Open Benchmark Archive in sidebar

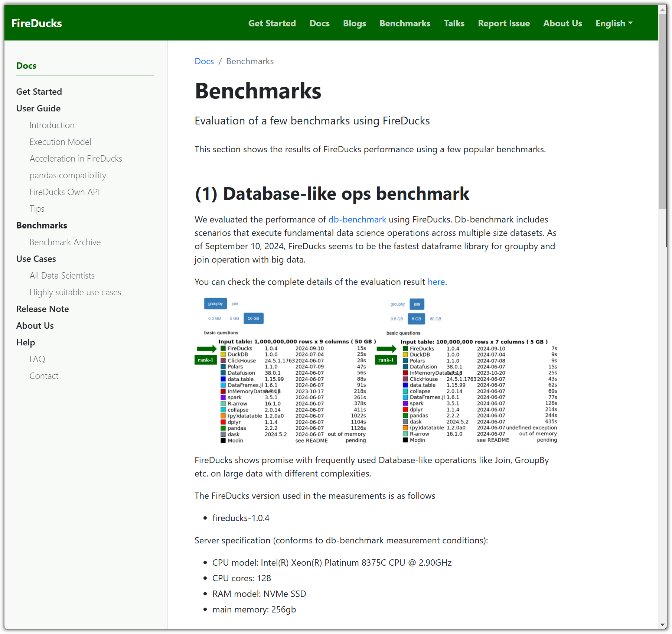[x=65, y=242]
